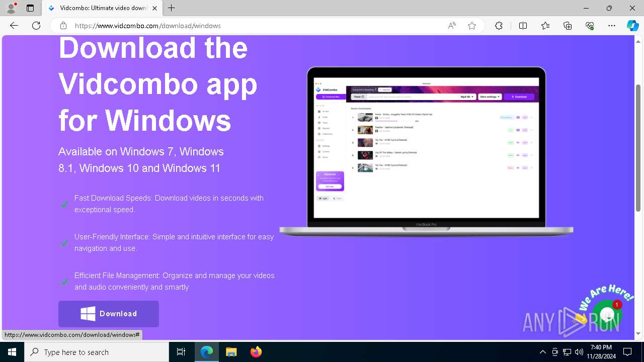Click the Windows Download button

(x=109, y=314)
